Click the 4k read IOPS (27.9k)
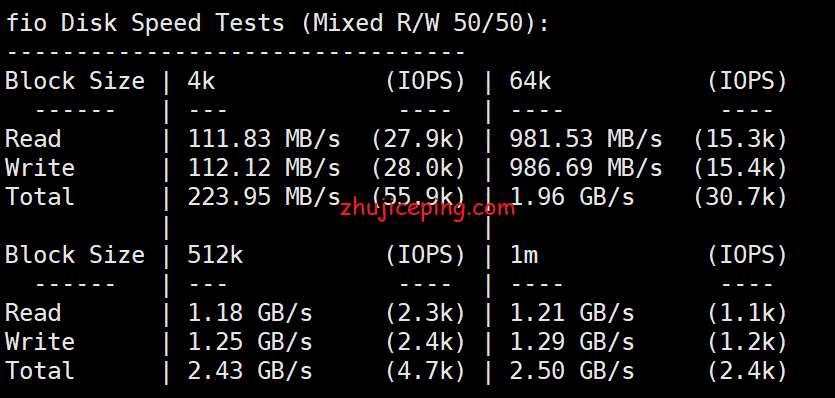This screenshot has width=835, height=398. (x=419, y=139)
